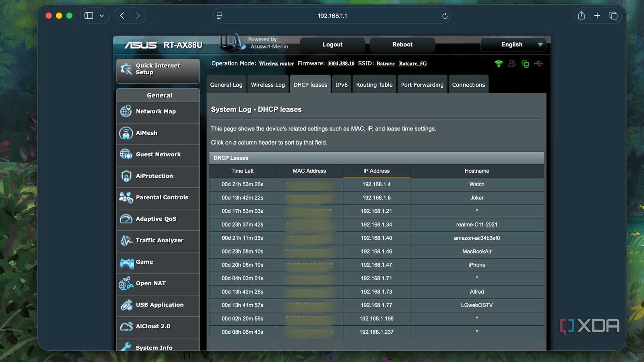Click IP address 192.168.1.4
This screenshot has height=362, width=644.
click(377, 184)
